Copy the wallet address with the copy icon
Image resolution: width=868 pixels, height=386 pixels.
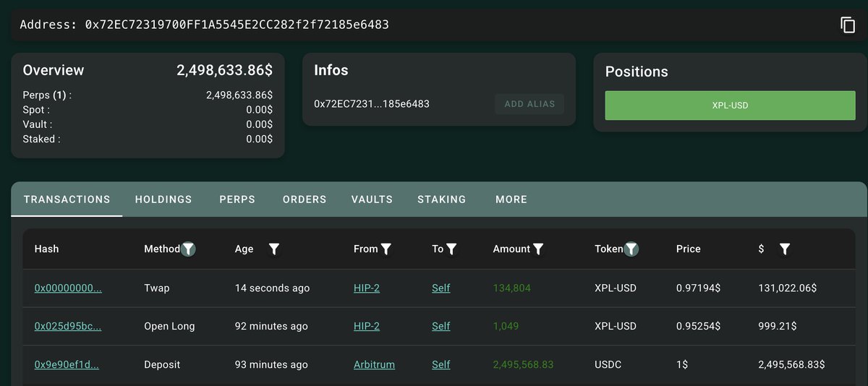pos(847,25)
